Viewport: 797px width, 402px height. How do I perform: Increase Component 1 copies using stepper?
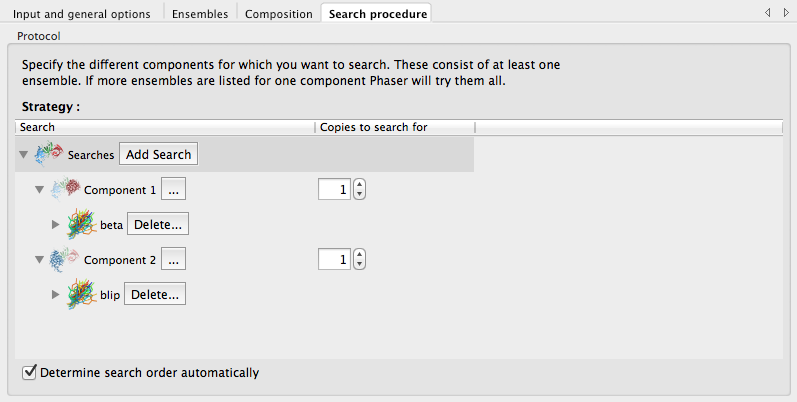(360, 185)
